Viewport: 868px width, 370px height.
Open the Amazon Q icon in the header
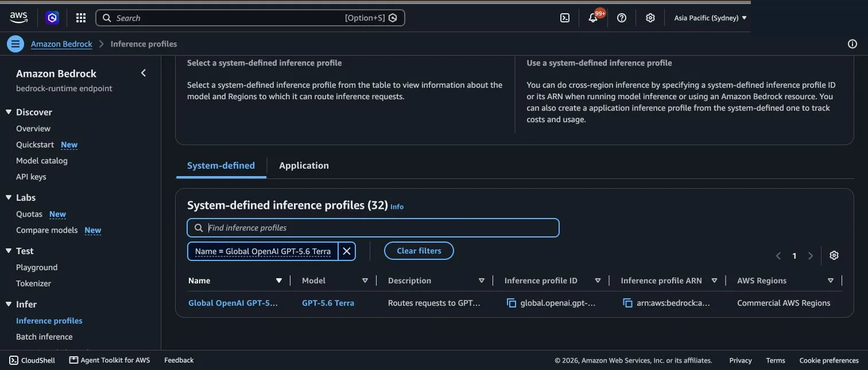point(52,18)
